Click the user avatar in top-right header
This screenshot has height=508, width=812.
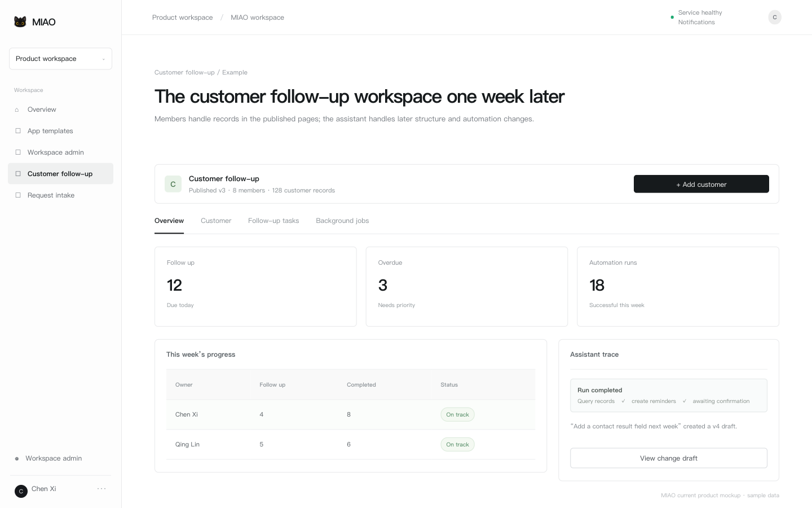click(x=775, y=17)
